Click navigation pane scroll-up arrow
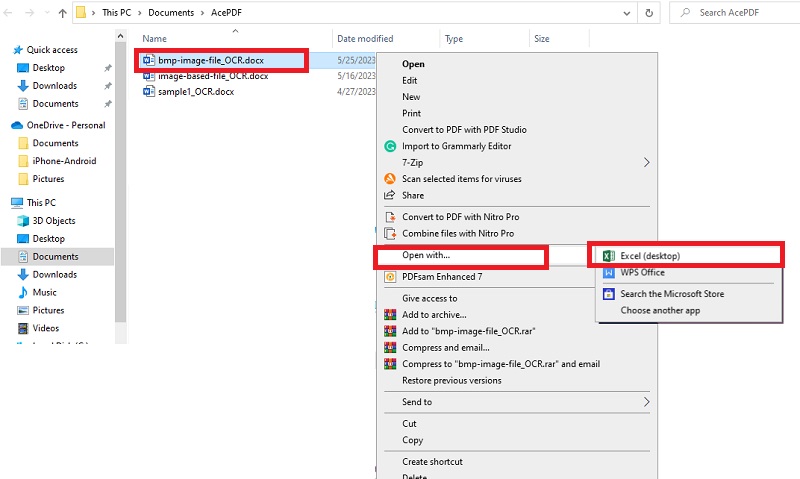Screen dimensions: 800x479 pos(120,36)
